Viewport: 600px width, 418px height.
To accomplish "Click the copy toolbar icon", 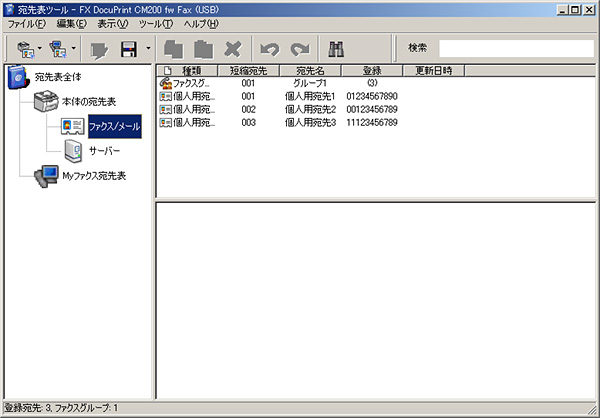I will pyautogui.click(x=174, y=48).
